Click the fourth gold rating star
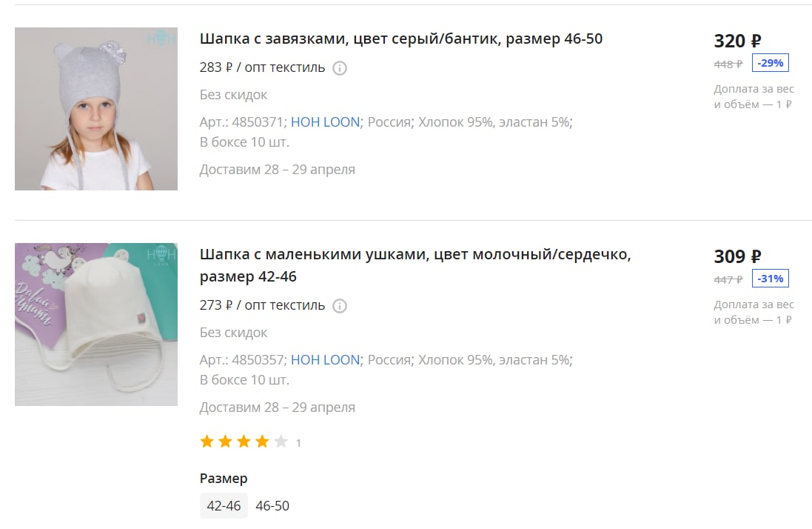Screen dimensions: 812x529 coord(263,442)
